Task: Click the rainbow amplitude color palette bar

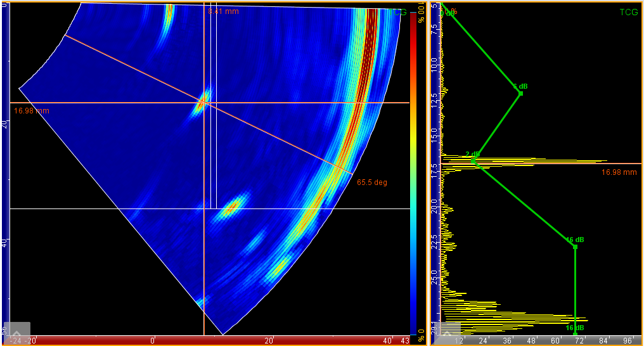Action: tap(414, 171)
